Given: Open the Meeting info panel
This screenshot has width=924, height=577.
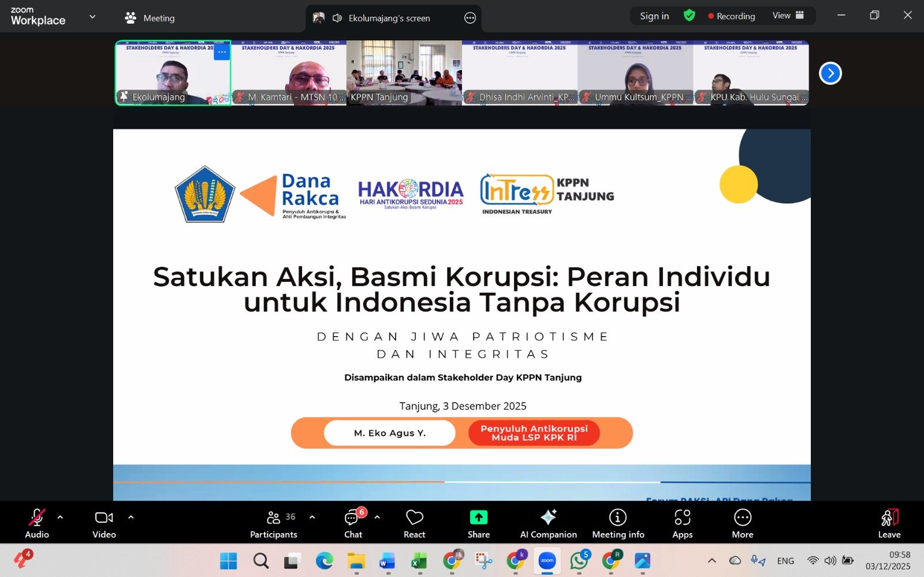Looking at the screenshot, I should pos(618,523).
